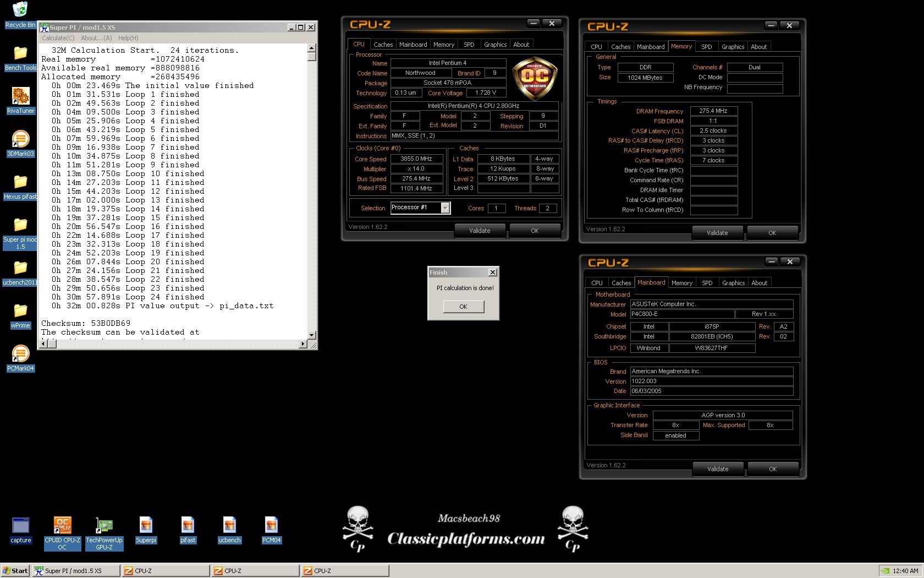This screenshot has height=578, width=924.
Task: Switch to Graphics tab in Mainboard window
Action: [x=733, y=283]
